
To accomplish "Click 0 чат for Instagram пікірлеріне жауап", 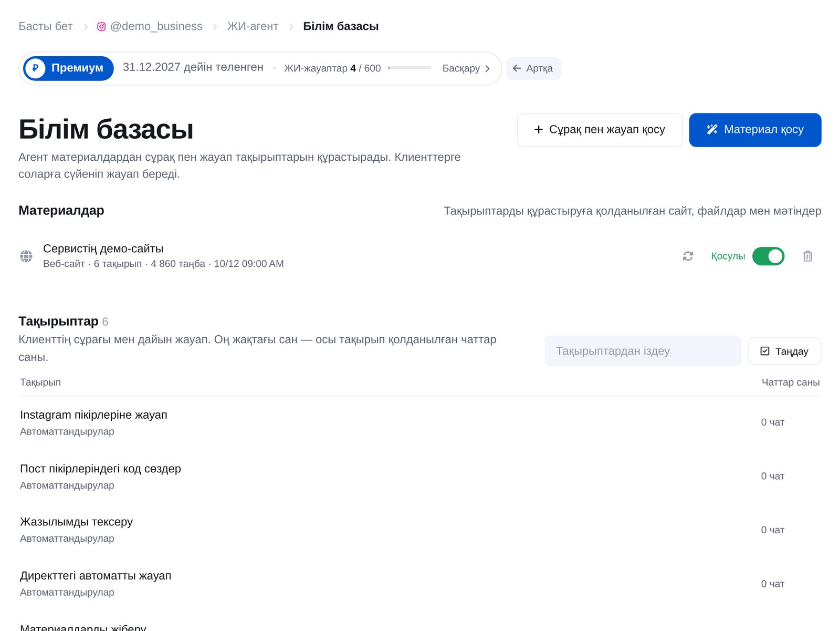I will click(772, 422).
